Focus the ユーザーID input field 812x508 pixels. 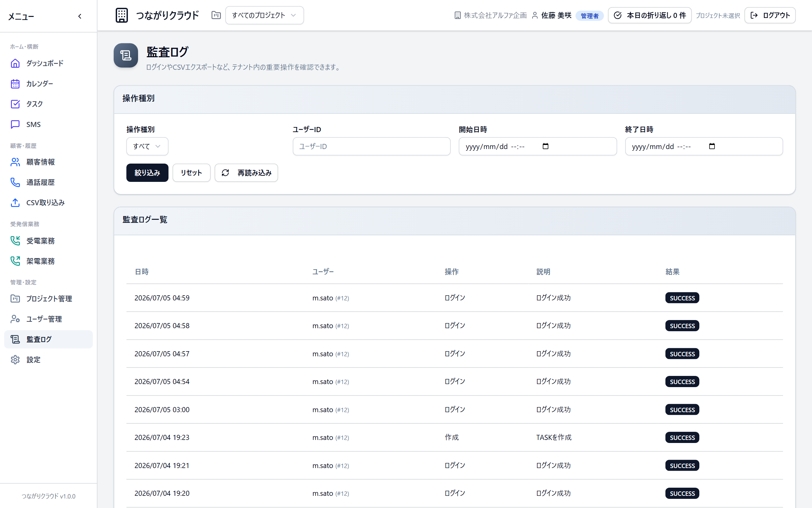[371, 146]
